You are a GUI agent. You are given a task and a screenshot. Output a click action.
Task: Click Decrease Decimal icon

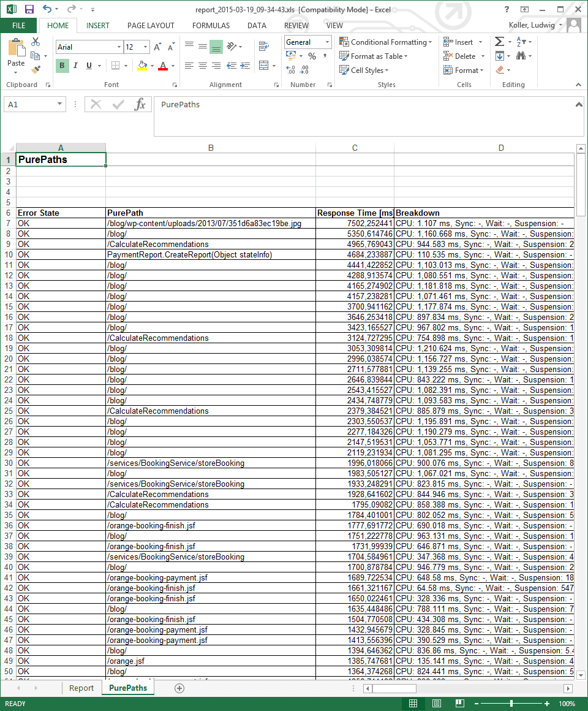[x=305, y=70]
